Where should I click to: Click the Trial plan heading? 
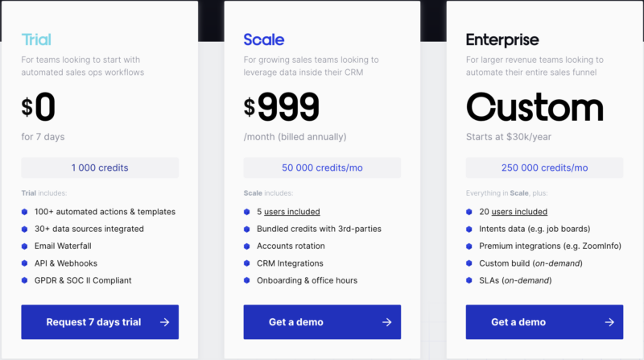point(36,39)
